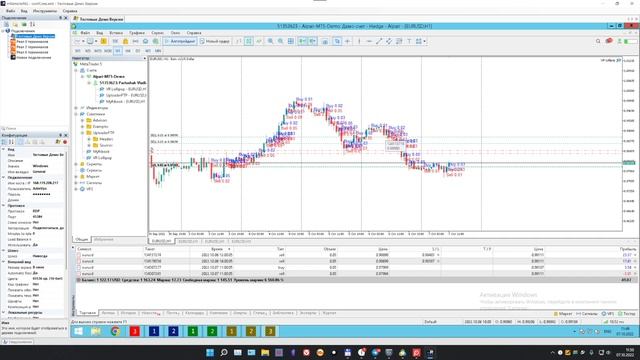The width and height of the screenshot is (640, 360).
Task: Select the trendline drawing tool
Action: (x=379, y=41)
